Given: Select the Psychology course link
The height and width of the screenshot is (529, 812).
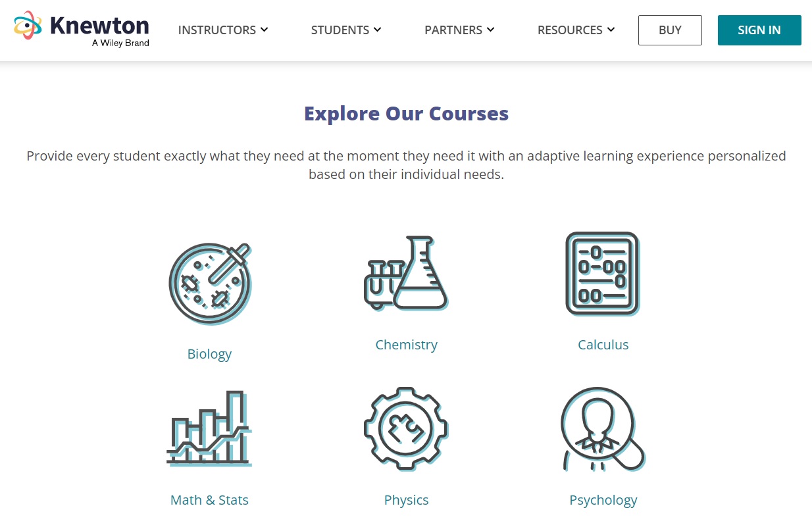Looking at the screenshot, I should tap(603, 500).
